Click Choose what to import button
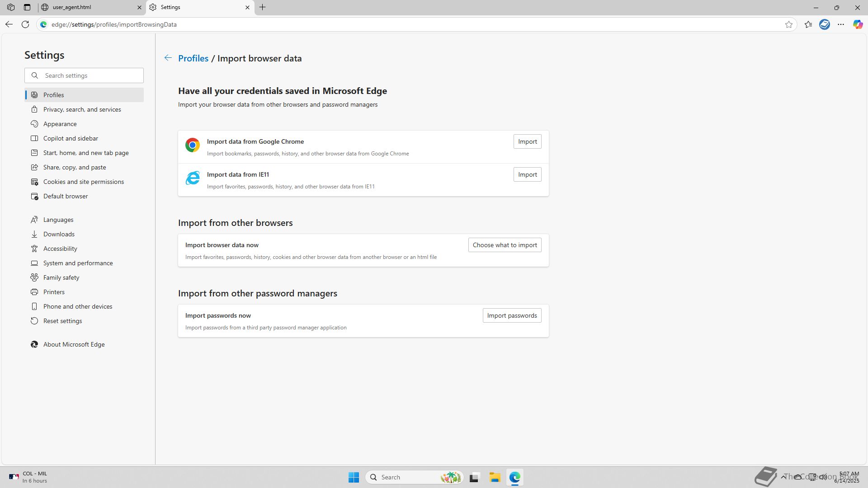This screenshot has width=868, height=488. point(505,245)
